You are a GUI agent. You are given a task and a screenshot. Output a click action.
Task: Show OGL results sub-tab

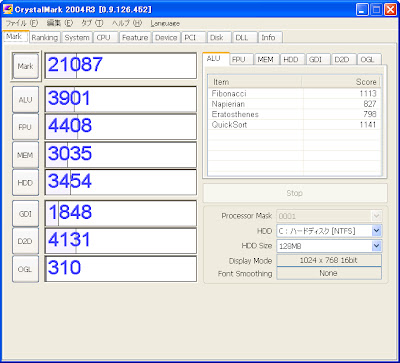coord(369,59)
